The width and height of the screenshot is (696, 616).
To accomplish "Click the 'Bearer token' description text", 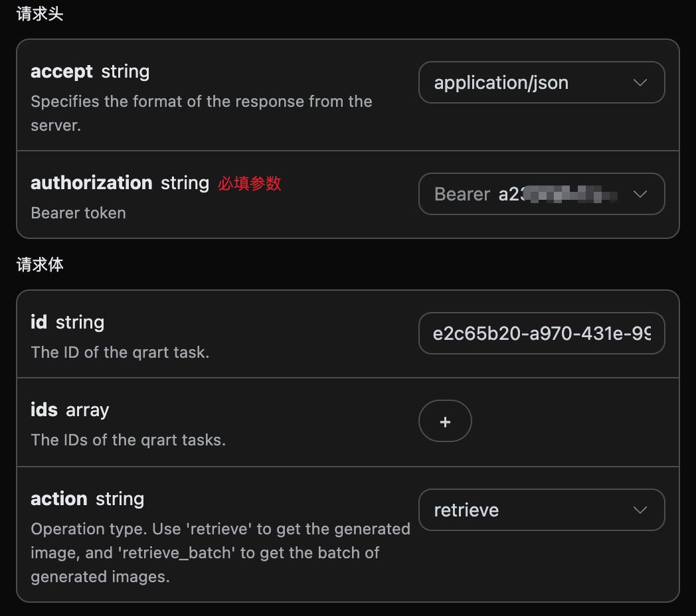I will click(78, 213).
